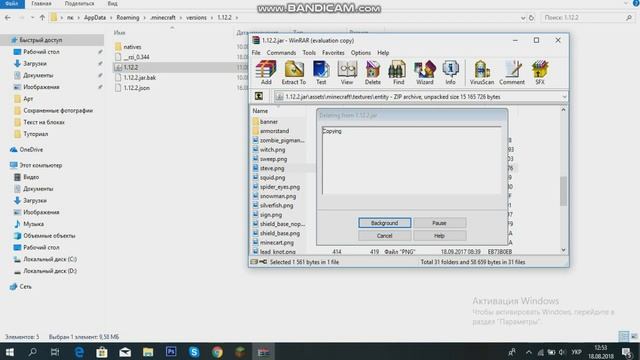Click the WinRAR Add toolbar icon

pos(266,73)
